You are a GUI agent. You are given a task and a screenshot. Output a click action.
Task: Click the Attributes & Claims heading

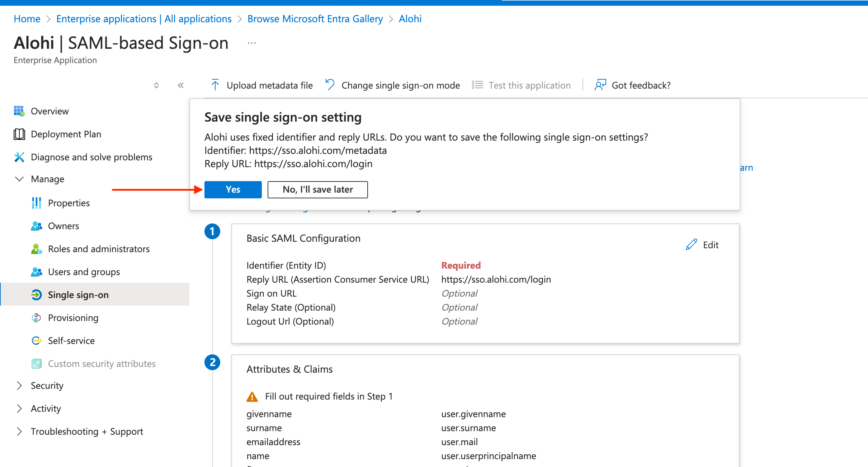tap(289, 369)
